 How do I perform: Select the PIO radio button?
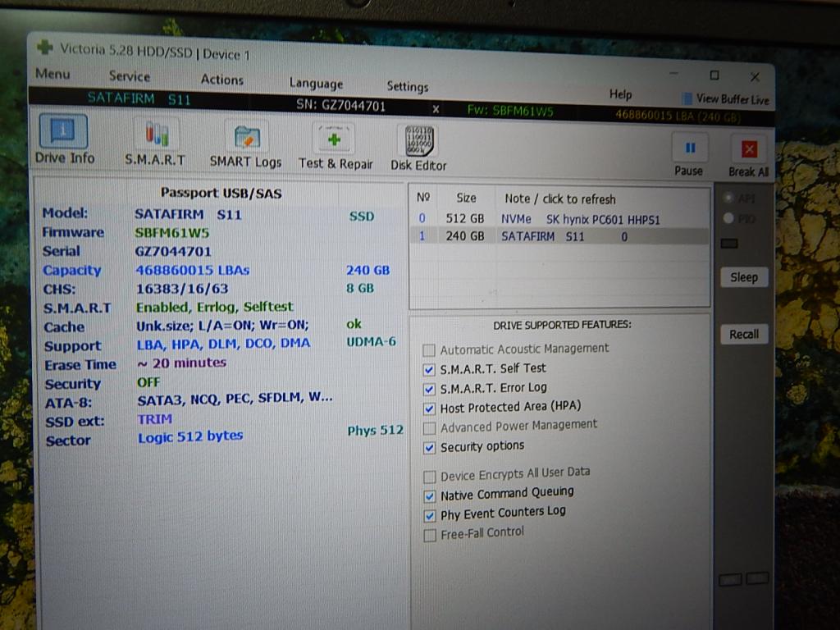[x=728, y=218]
